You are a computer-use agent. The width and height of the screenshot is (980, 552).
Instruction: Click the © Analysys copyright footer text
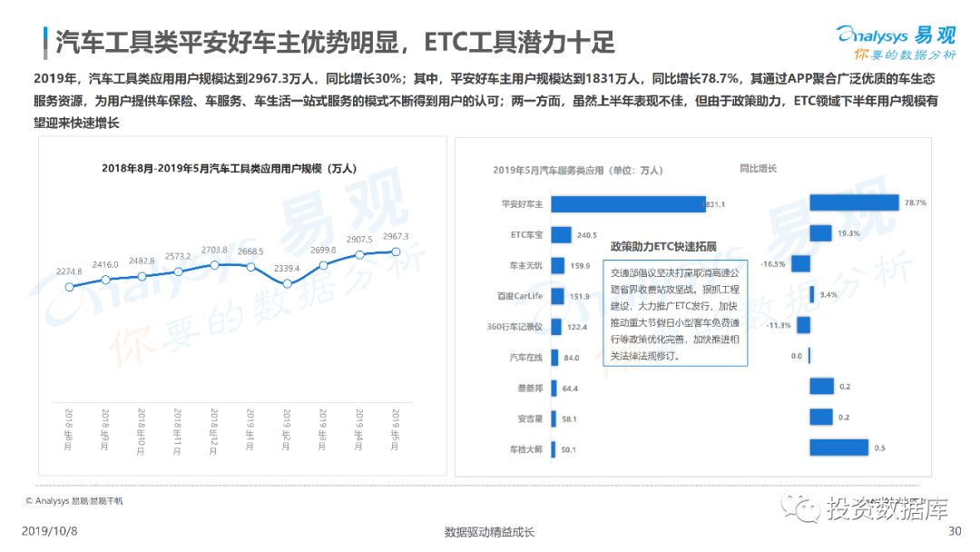point(73,501)
